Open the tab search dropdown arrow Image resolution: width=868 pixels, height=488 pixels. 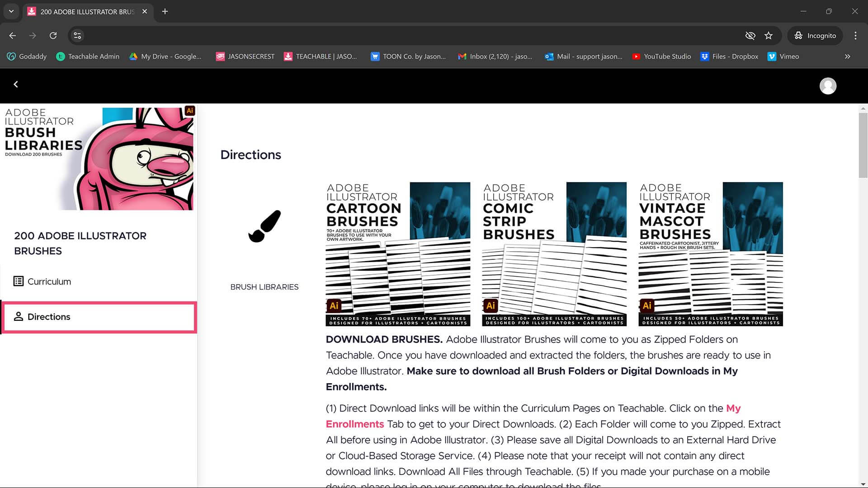click(x=11, y=11)
